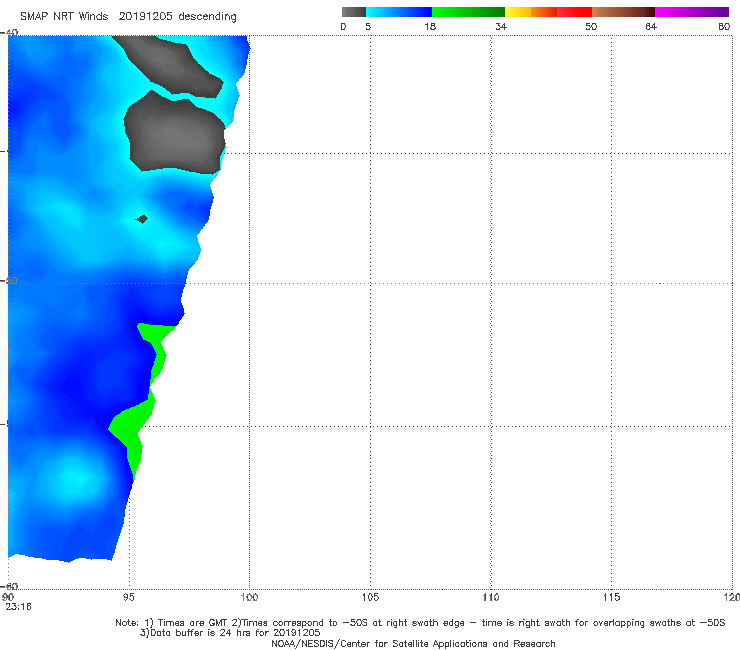Screen dimensions: 740x650
Task: Click the color bar label "50"
Action: pos(591,26)
